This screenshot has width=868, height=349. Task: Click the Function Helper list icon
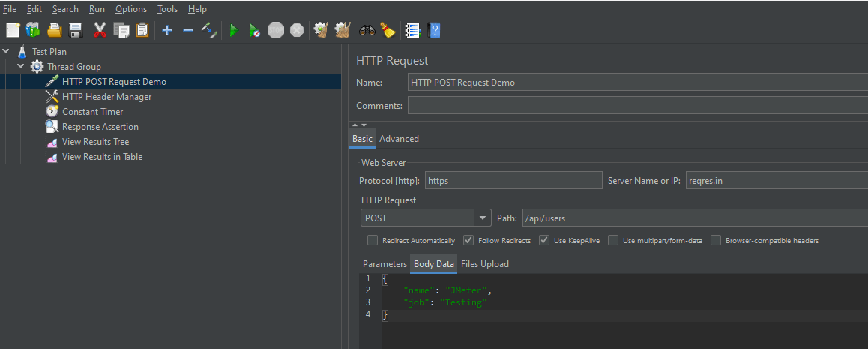point(412,30)
